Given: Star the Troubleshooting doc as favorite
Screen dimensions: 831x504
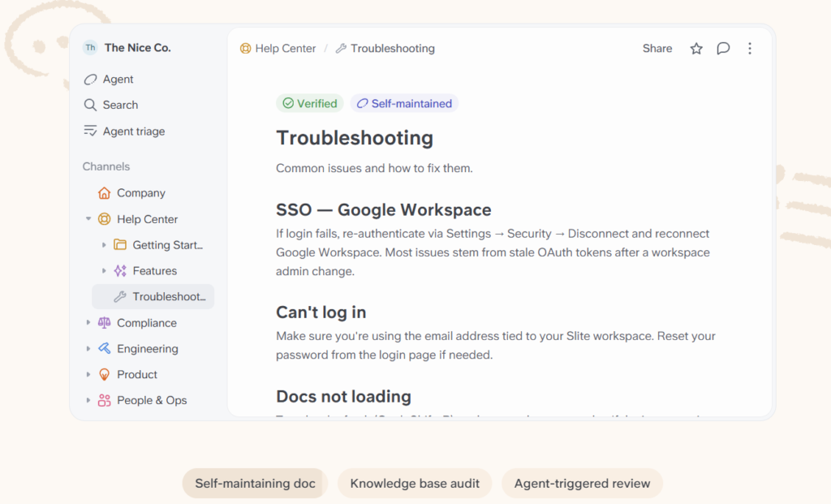Looking at the screenshot, I should pyautogui.click(x=695, y=49).
